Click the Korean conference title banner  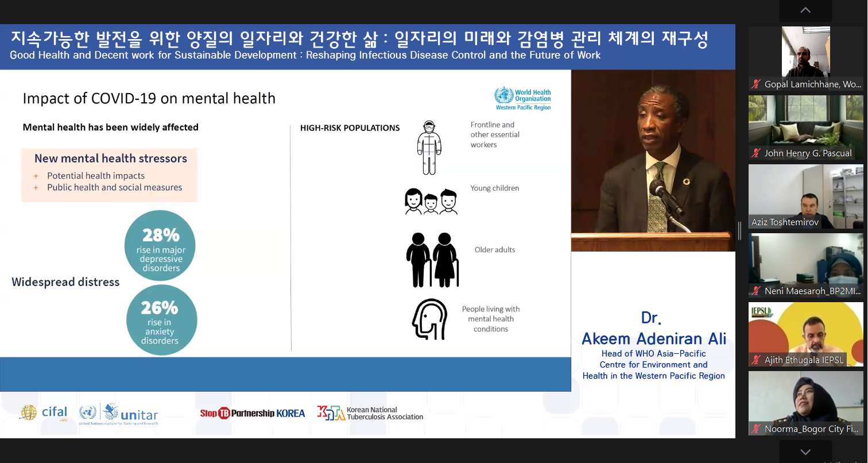point(360,38)
